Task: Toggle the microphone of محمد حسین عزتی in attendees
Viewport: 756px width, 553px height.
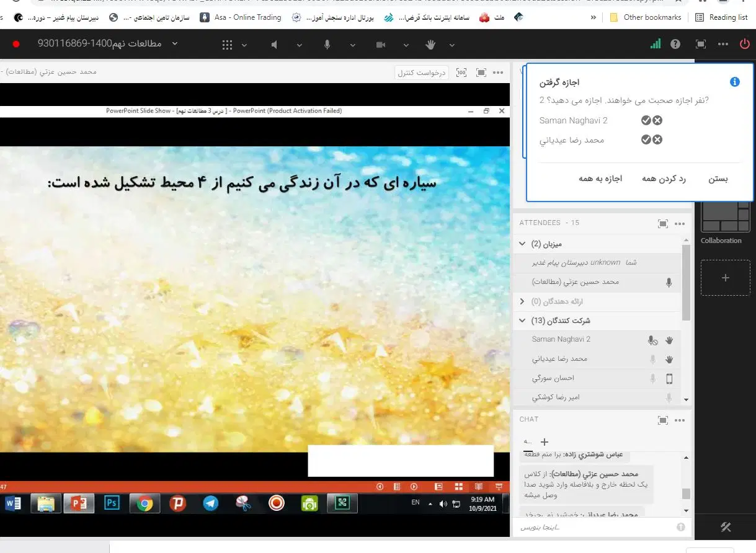Action: point(669,283)
